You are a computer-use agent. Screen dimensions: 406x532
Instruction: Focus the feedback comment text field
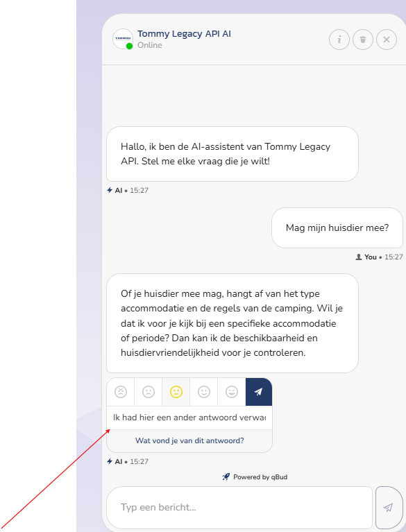[189, 418]
